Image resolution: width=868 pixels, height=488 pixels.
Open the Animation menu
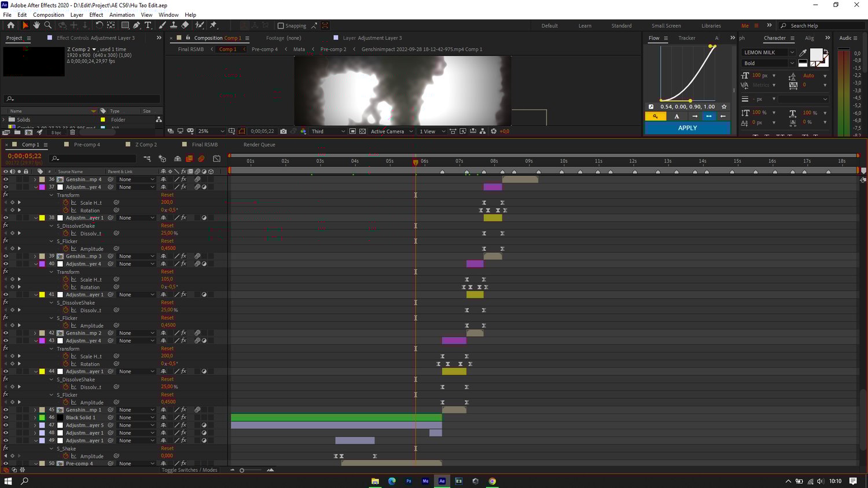tap(122, 14)
